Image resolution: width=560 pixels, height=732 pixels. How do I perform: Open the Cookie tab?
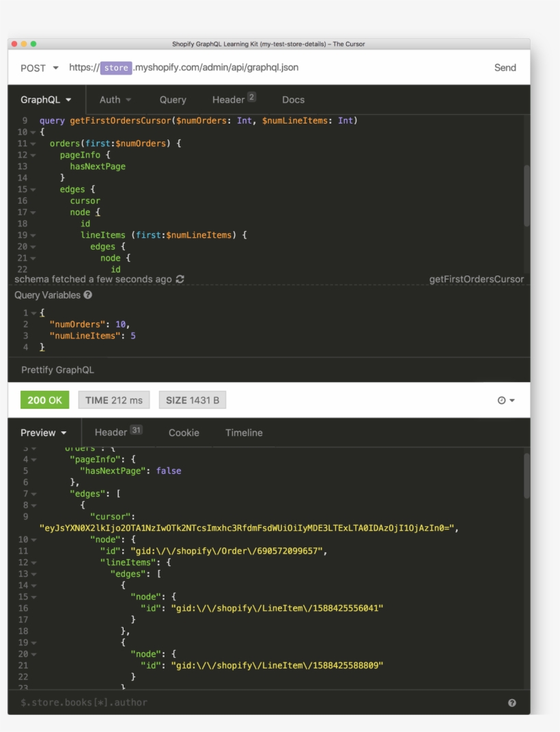click(184, 433)
